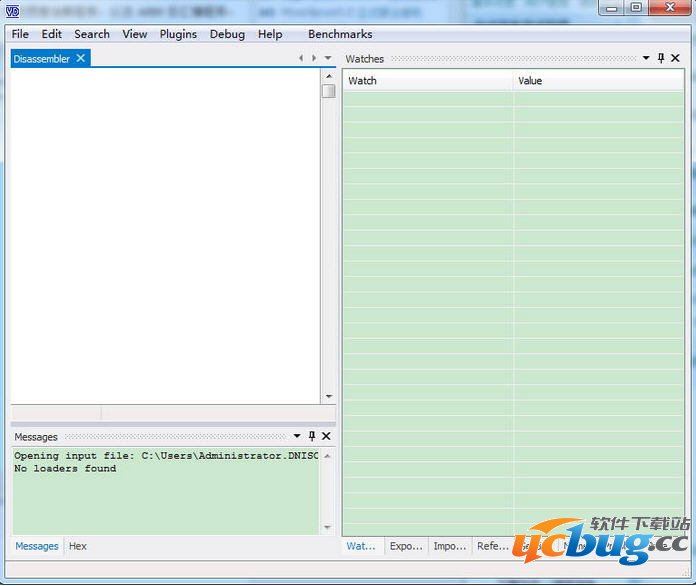Open the Debug menu

coord(227,34)
